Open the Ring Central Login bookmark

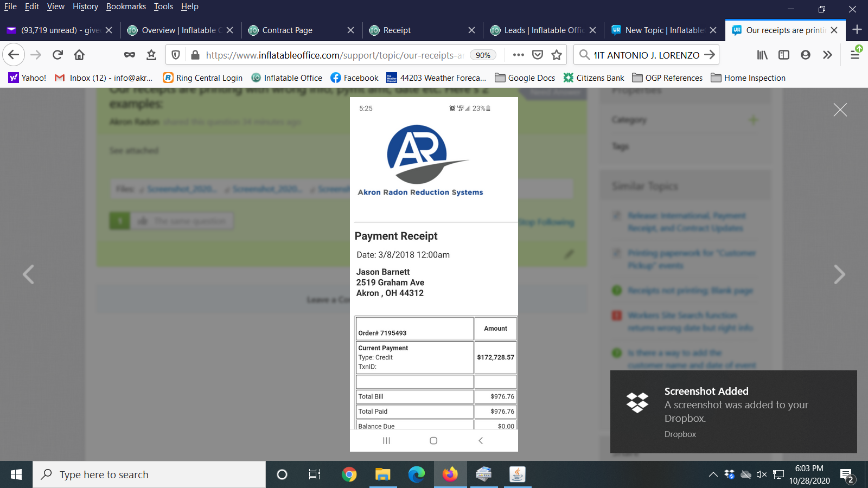coord(203,78)
